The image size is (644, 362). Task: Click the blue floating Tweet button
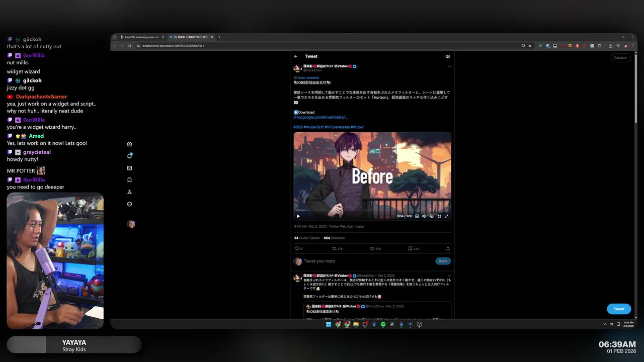point(619,309)
